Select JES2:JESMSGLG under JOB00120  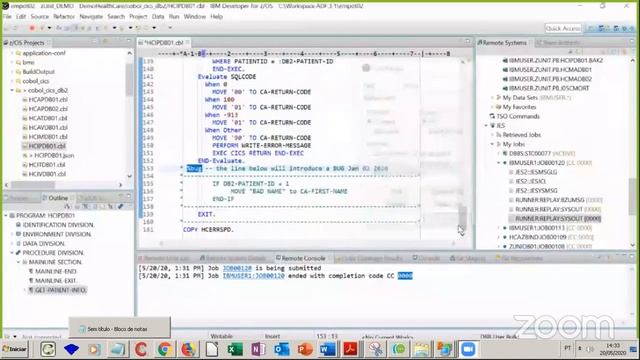[536, 172]
